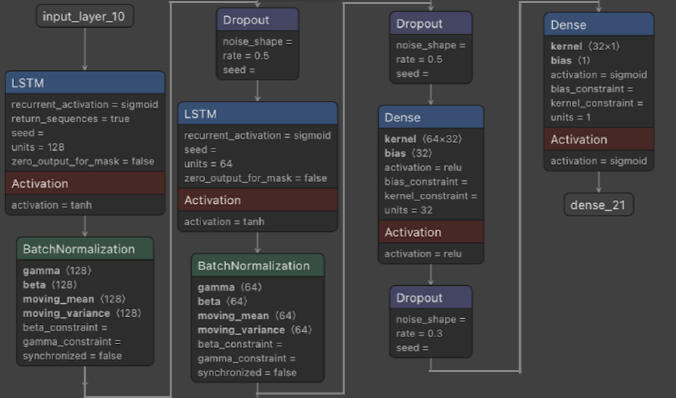
Task: Select the kernel ⟨32×1⟩ weight
Action: [585, 46]
